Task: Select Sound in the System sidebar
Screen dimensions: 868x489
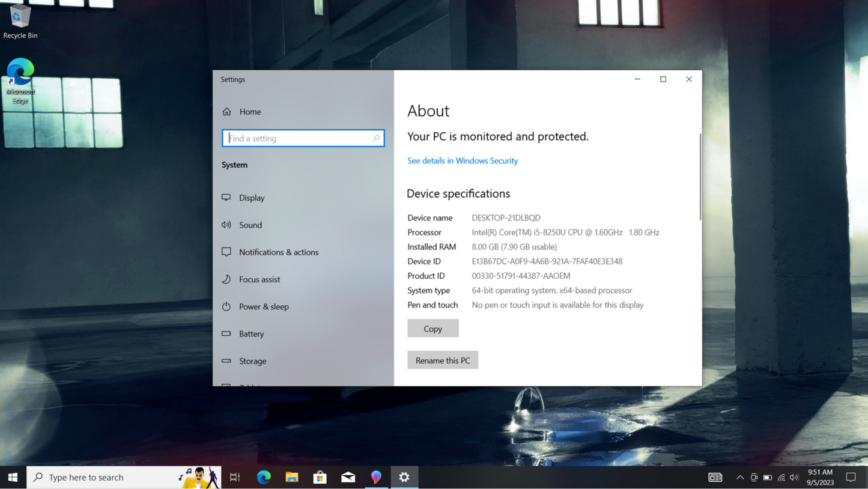Action: (250, 225)
